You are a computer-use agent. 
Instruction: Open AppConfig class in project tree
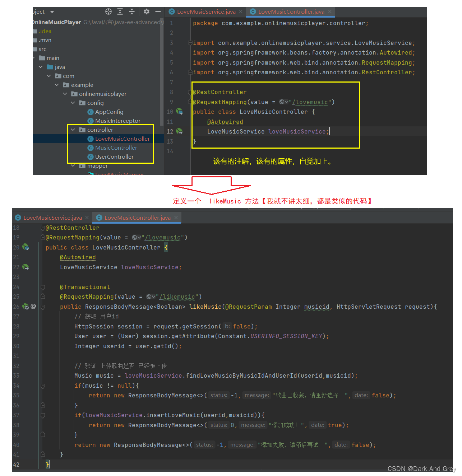pyautogui.click(x=109, y=112)
